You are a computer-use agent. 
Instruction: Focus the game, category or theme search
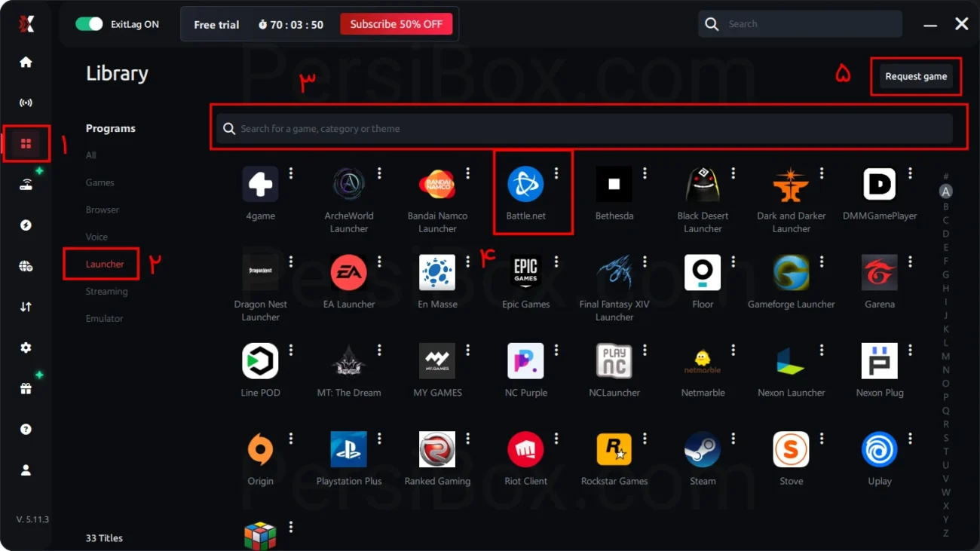(x=584, y=129)
